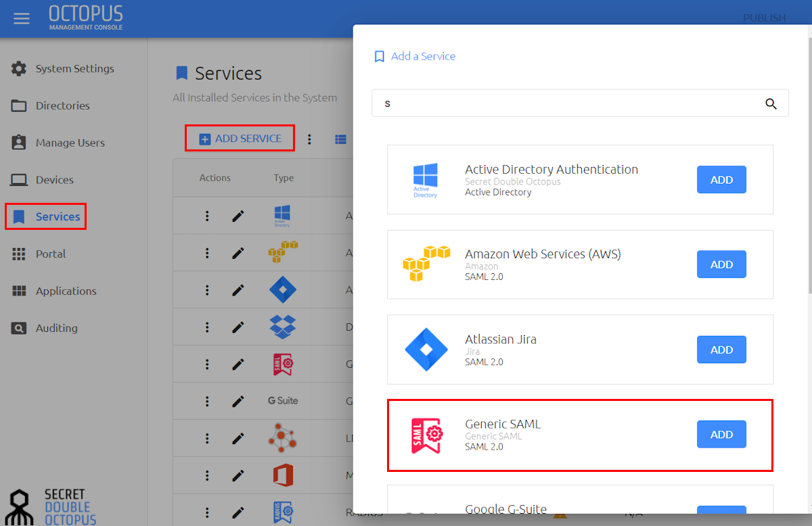Click the Atlassian Jira card title
Image resolution: width=812 pixels, height=526 pixels.
(x=501, y=339)
